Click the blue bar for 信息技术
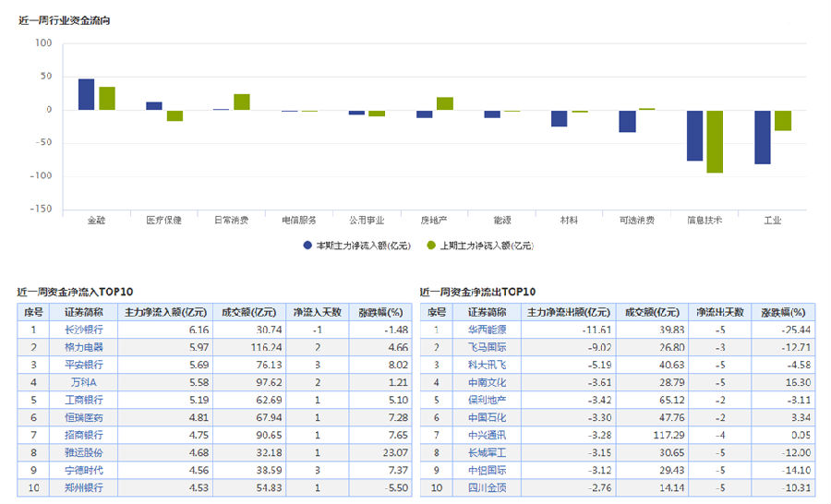The width and height of the screenshot is (831, 504). [x=694, y=136]
